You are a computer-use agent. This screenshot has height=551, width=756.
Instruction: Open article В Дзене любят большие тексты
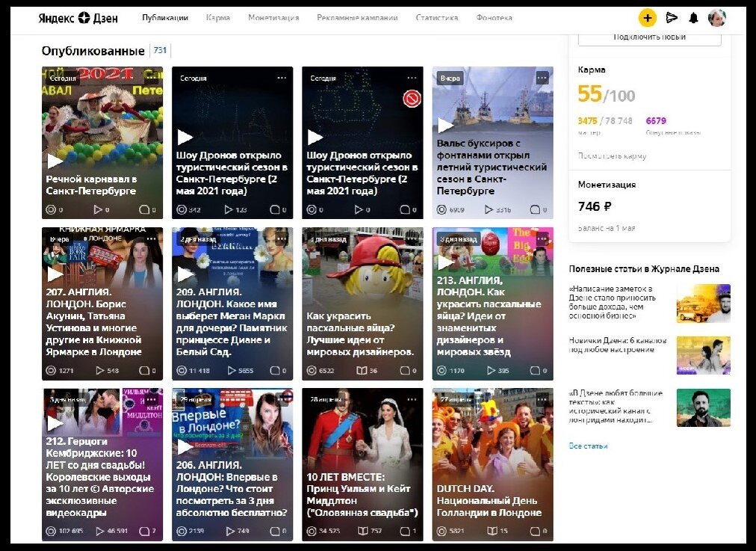pyautogui.click(x=616, y=406)
